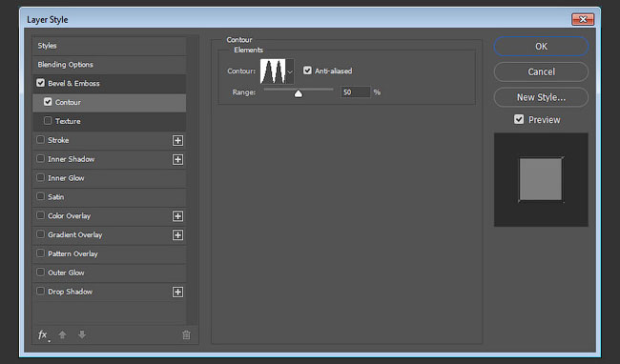Add another Inner Shadow with plus icon
Screen dimensions: 620x364
[x=178, y=159]
